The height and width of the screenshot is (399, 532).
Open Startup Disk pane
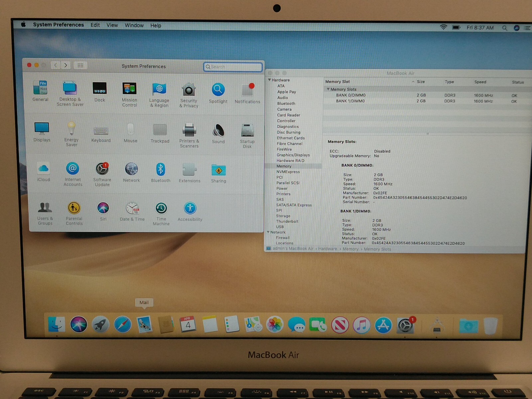click(x=247, y=136)
